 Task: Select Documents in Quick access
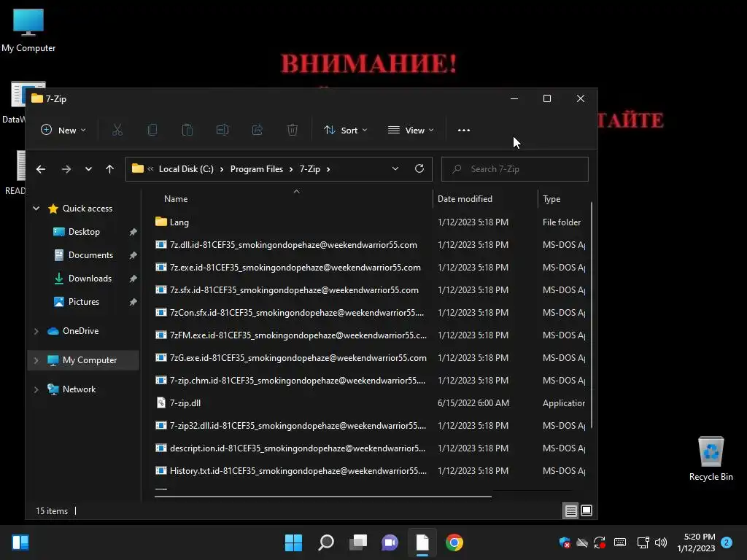(90, 255)
